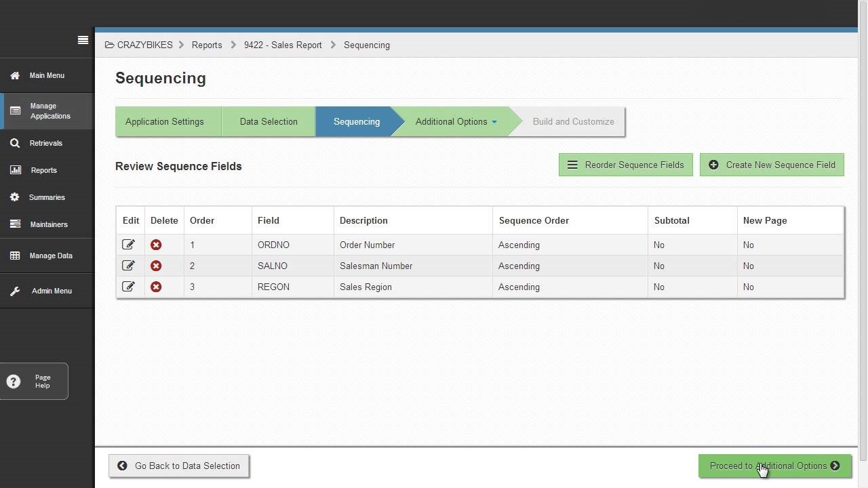Edit the SALNO sequence field row
Viewport: 868px width, 488px height.
(128, 266)
